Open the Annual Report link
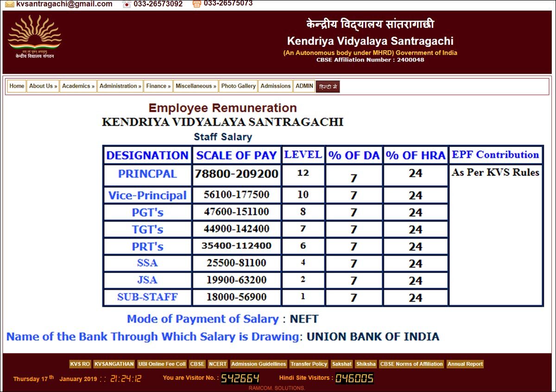The image size is (556, 392). [x=465, y=364]
